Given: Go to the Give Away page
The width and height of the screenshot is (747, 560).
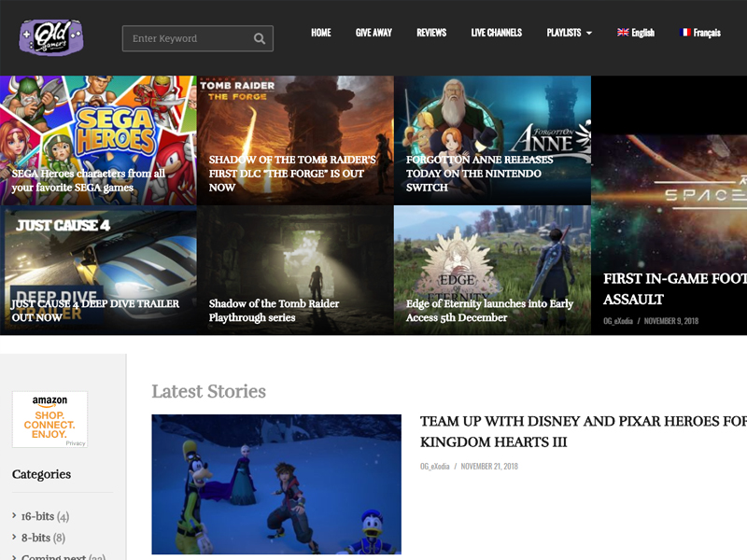Looking at the screenshot, I should point(373,33).
